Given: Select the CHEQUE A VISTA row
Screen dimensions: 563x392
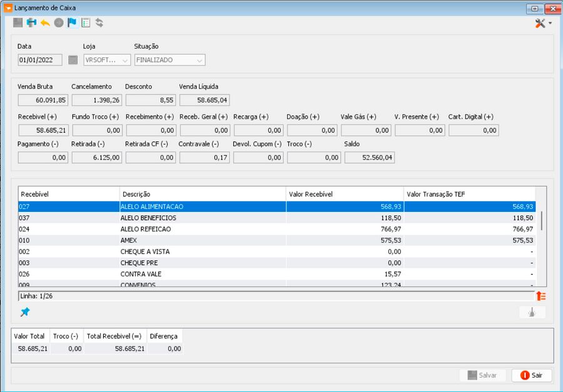Looking at the screenshot, I should tap(277, 251).
